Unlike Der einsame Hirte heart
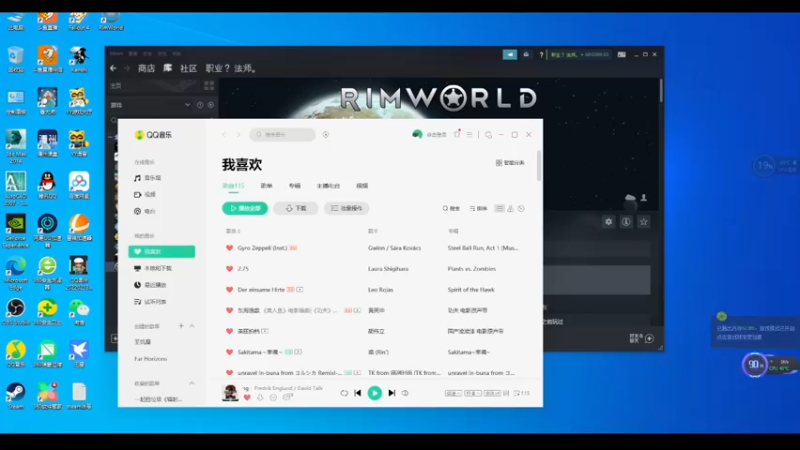The width and height of the screenshot is (800, 450). tap(230, 290)
